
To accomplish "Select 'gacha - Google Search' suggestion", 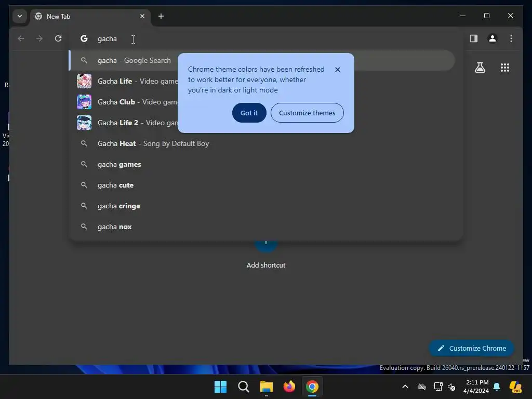I will 262,60.
